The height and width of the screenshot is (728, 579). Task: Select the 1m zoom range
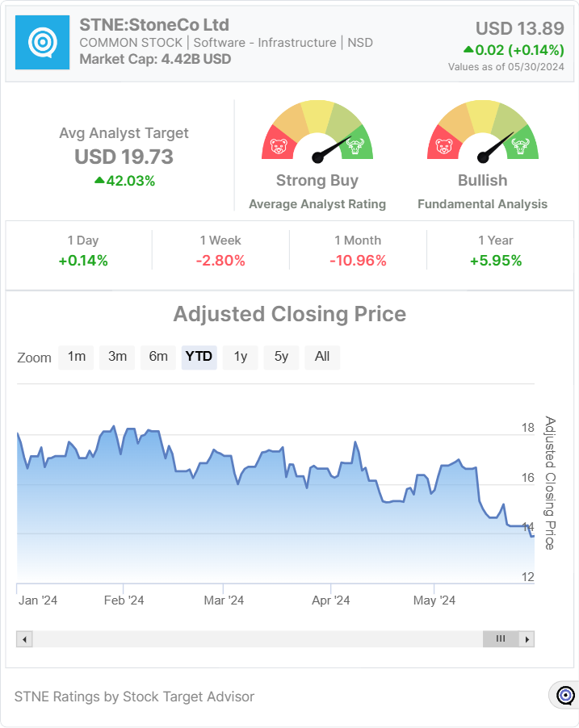click(x=77, y=357)
